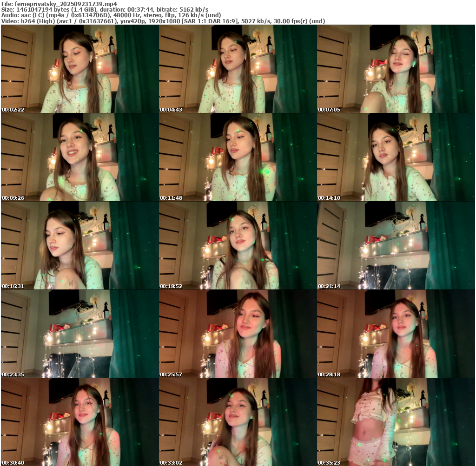Click the Size and duration info line
This screenshot has width=476, height=466.
tap(105, 9)
